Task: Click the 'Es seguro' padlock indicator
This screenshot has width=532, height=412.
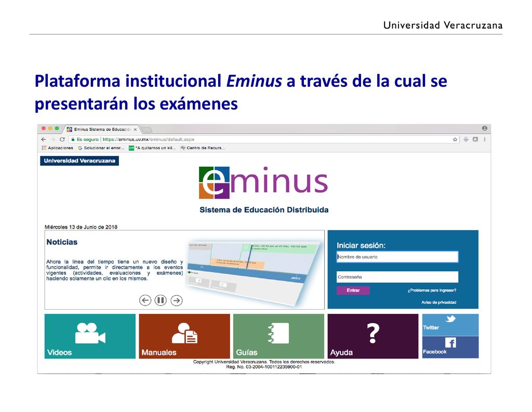Action: pyautogui.click(x=85, y=139)
